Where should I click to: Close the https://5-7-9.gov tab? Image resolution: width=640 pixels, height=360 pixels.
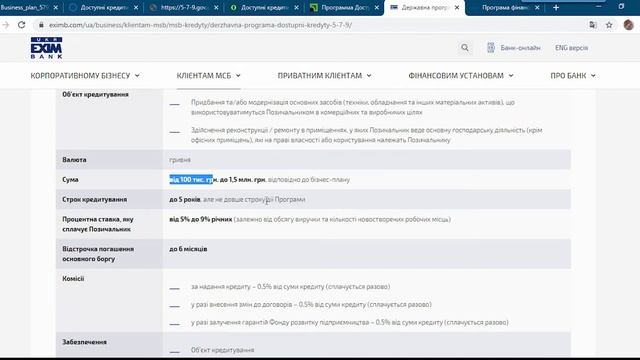coord(216,7)
